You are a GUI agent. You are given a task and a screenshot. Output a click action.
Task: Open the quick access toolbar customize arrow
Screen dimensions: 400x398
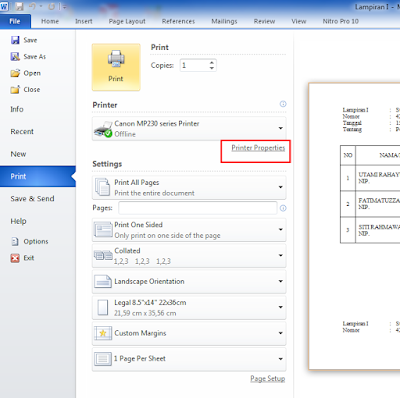(x=64, y=7)
